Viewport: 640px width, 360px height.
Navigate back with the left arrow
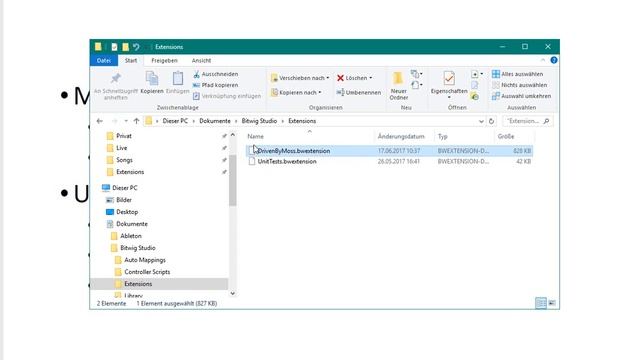click(x=100, y=121)
